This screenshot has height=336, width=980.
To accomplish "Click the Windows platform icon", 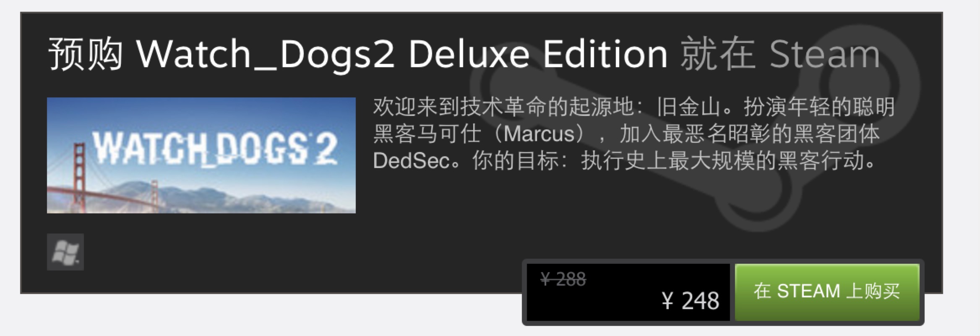I will click(x=65, y=252).
